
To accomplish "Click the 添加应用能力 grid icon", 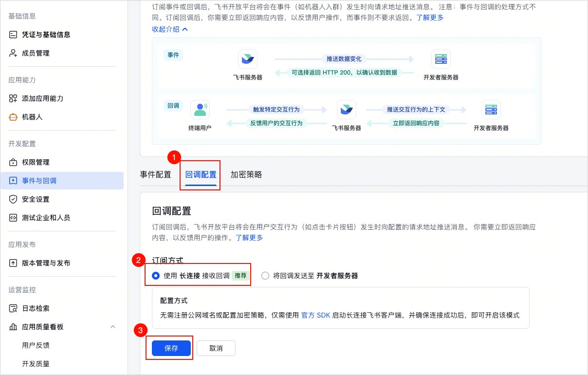I will [x=13, y=98].
